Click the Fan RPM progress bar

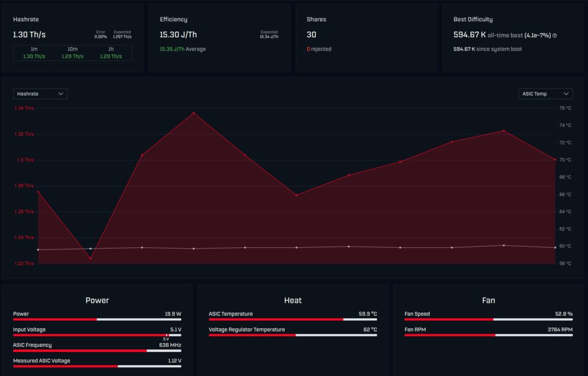488,335
